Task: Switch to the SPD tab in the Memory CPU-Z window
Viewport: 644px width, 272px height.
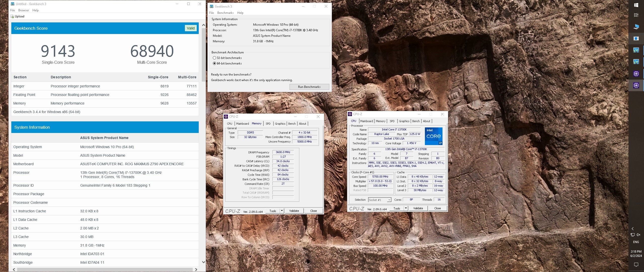Action: click(x=268, y=124)
